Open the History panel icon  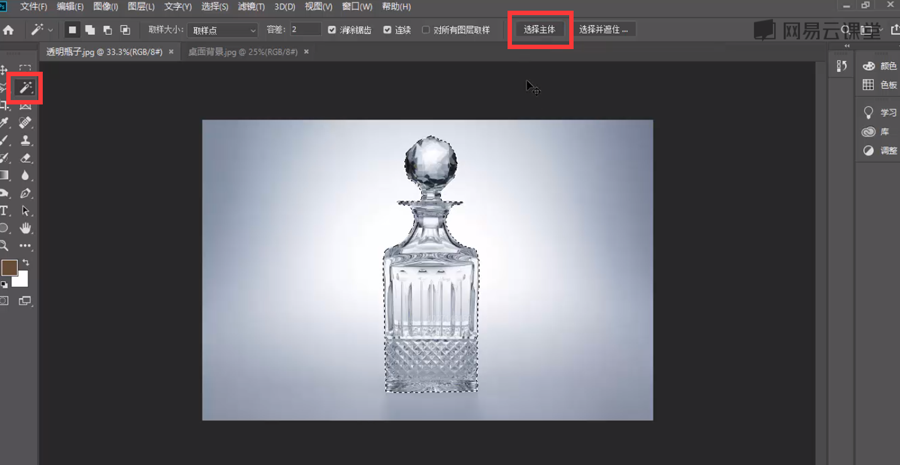click(842, 67)
